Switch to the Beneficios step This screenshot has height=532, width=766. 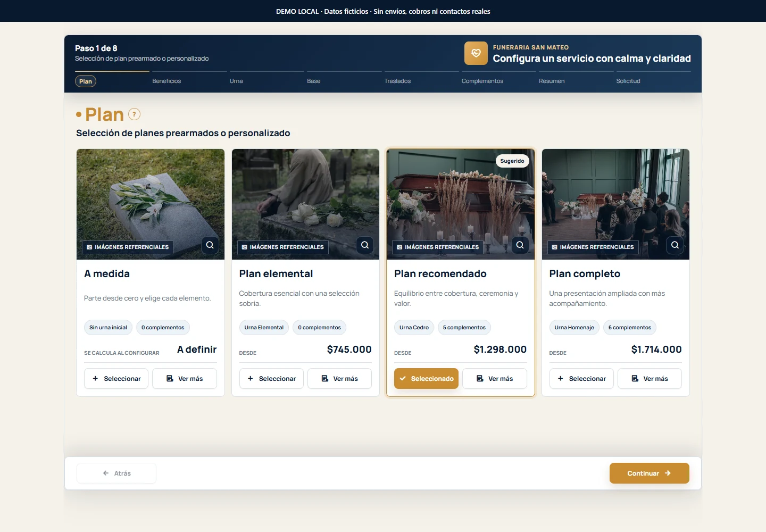166,81
